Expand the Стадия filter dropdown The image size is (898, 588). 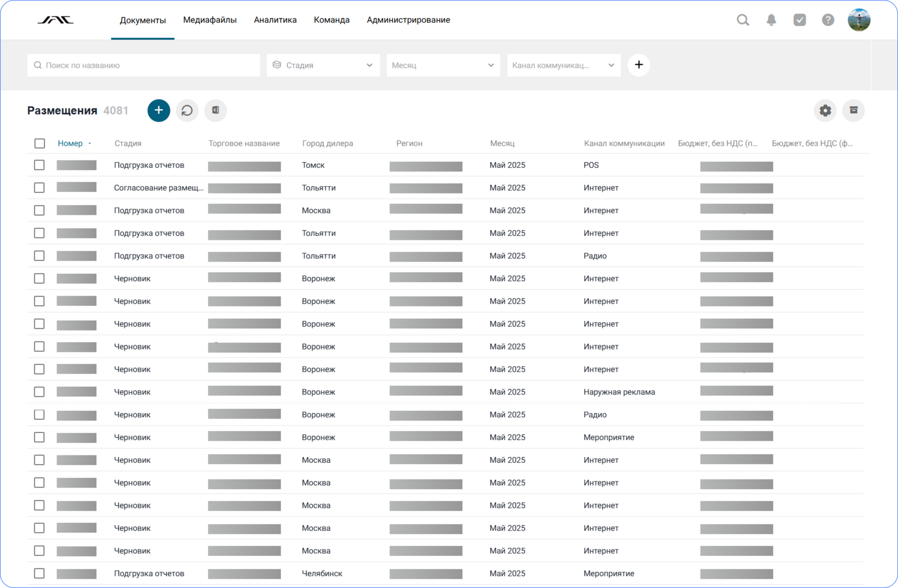coord(323,65)
